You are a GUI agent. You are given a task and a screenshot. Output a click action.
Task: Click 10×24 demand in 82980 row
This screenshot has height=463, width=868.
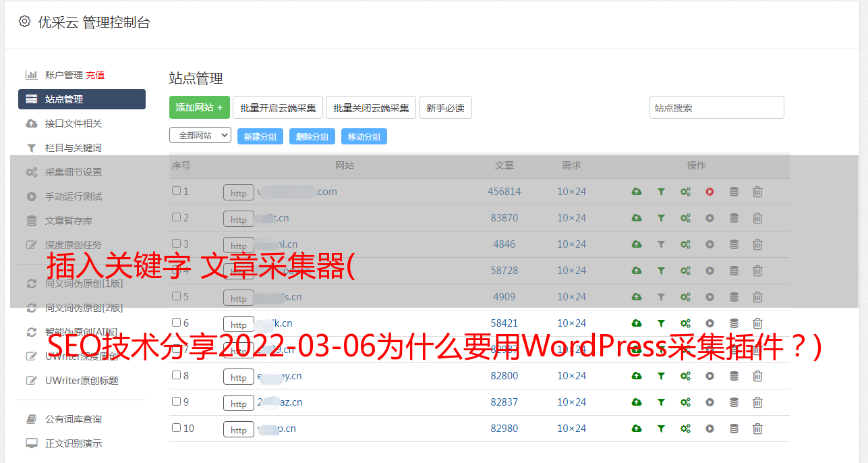pos(571,429)
